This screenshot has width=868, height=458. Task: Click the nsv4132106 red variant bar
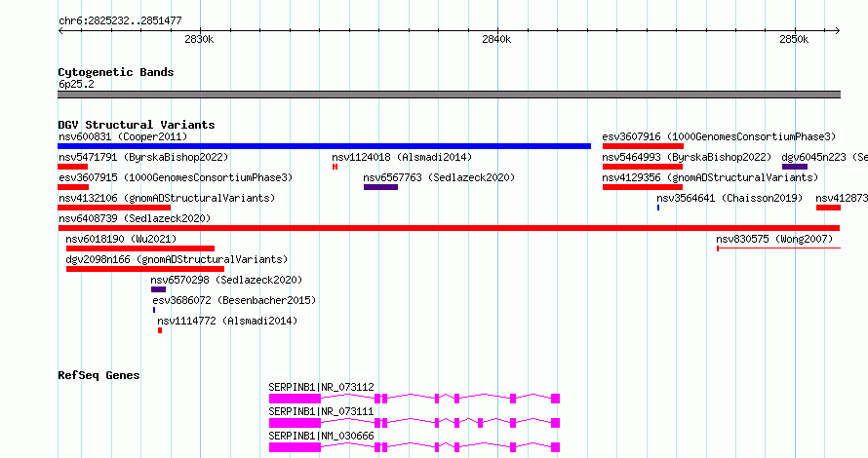[114, 208]
